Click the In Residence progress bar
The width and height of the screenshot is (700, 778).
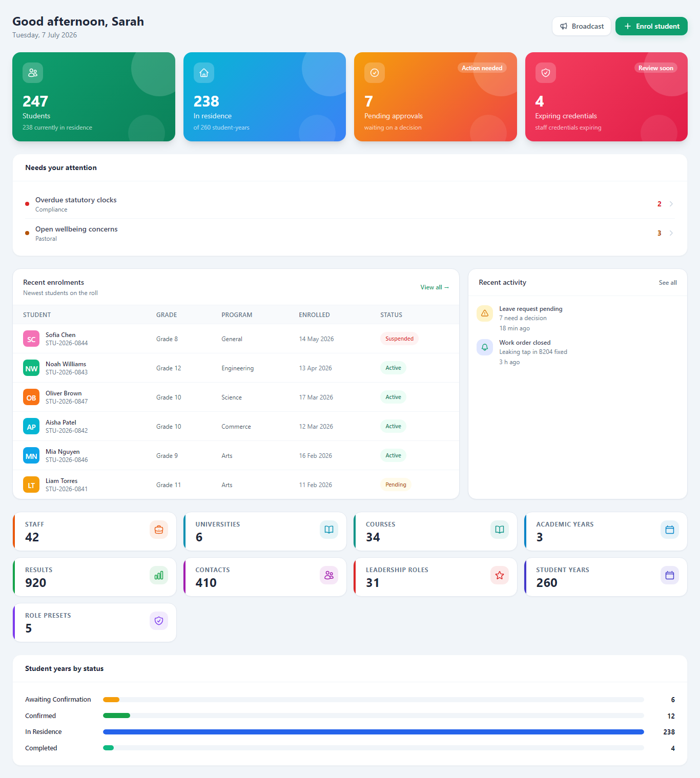[374, 732]
